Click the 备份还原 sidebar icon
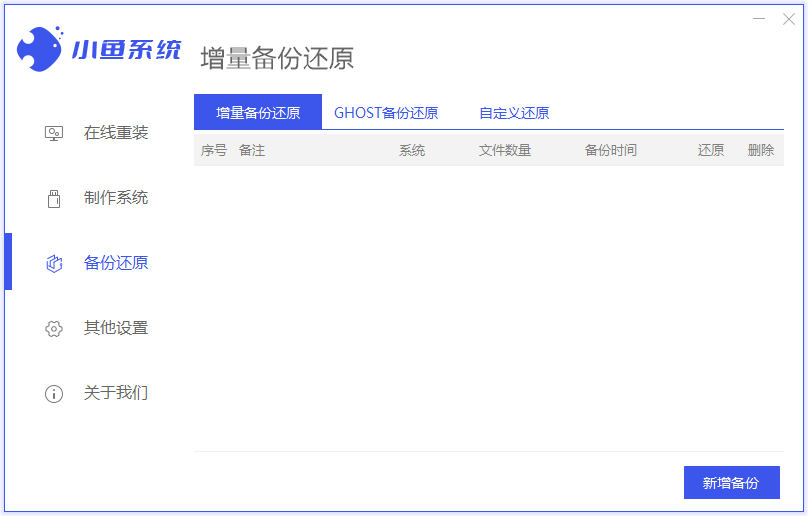This screenshot has width=808, height=516. point(54,263)
